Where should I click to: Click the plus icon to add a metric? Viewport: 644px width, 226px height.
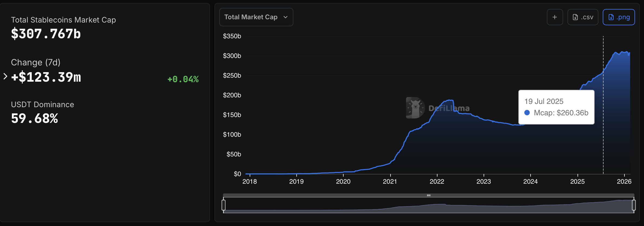click(555, 17)
